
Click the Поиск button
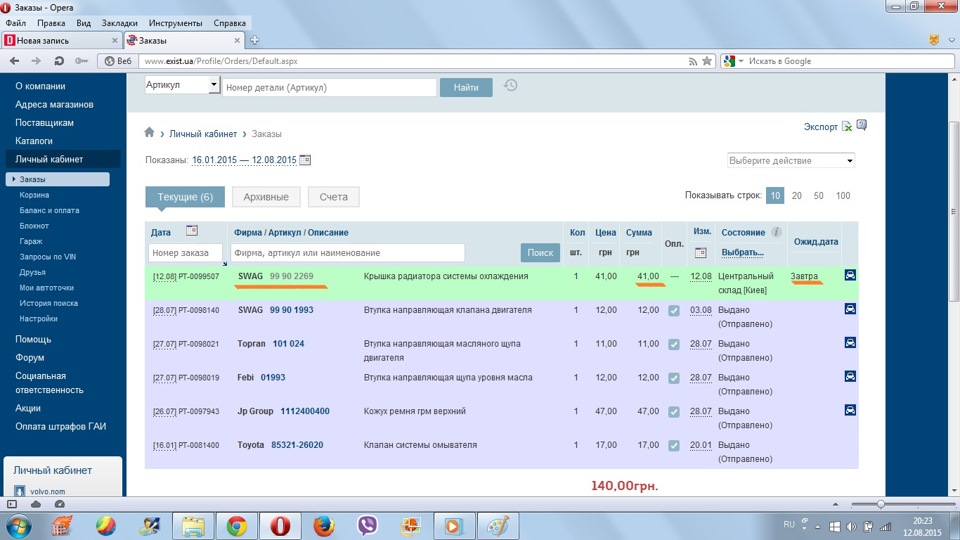540,252
